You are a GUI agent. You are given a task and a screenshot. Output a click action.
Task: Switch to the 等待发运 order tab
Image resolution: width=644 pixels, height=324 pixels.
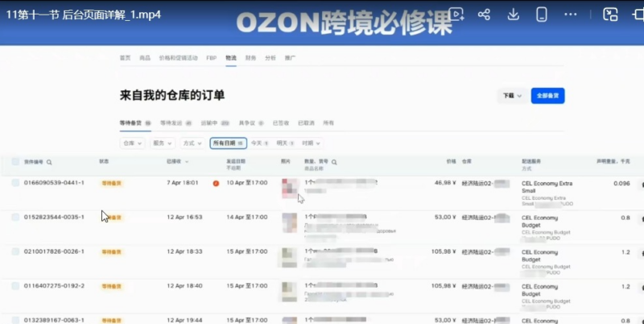pos(175,123)
